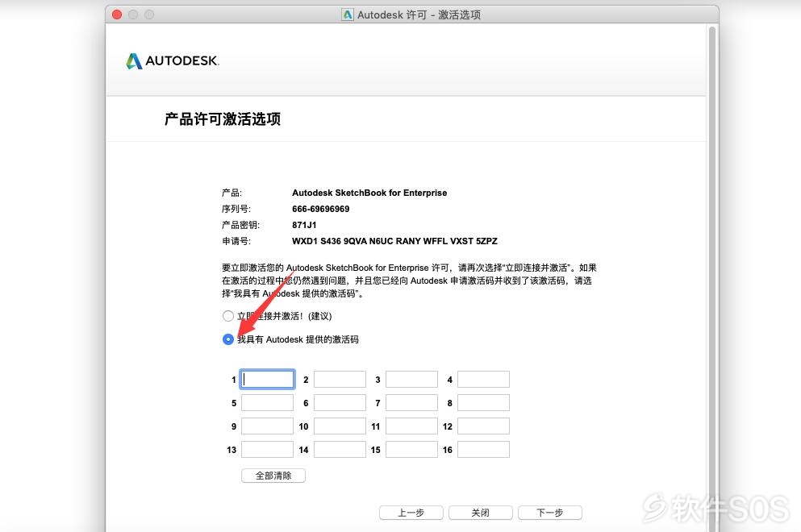Image resolution: width=801 pixels, height=532 pixels.
Task: Click the 产品密钥: label
Action: point(240,225)
